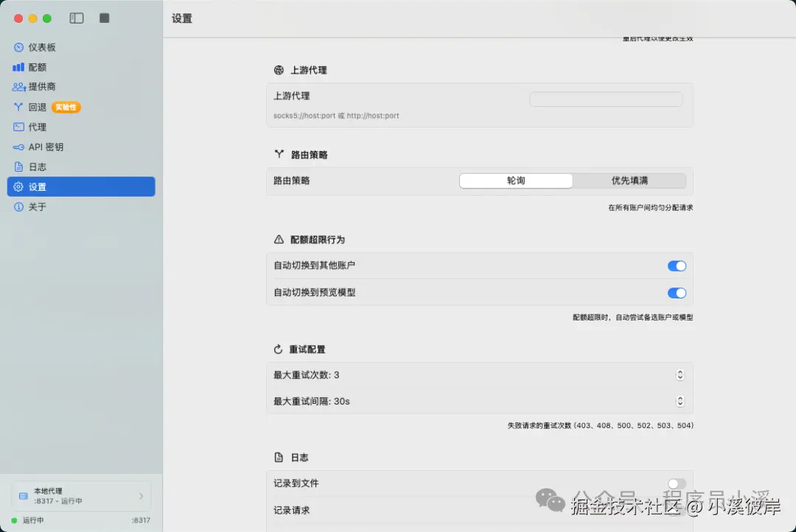
Task: Toggle the sidebar panel icon
Action: click(x=77, y=18)
